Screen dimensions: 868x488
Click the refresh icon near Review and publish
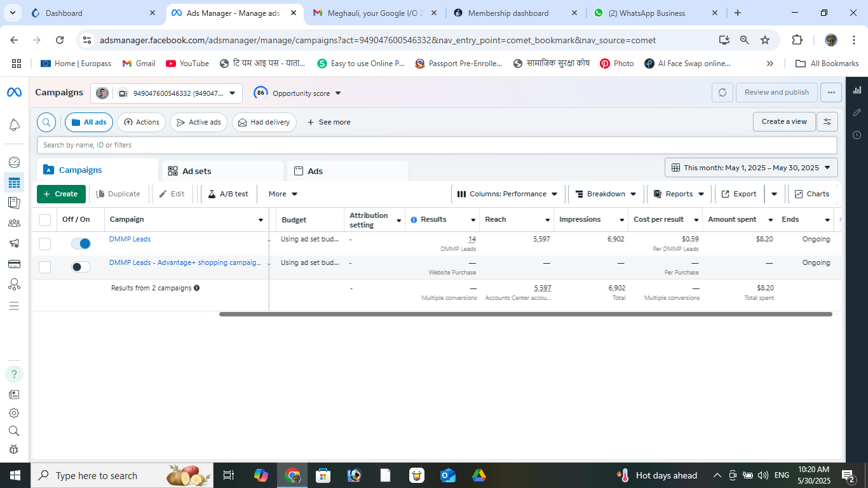[x=722, y=92]
